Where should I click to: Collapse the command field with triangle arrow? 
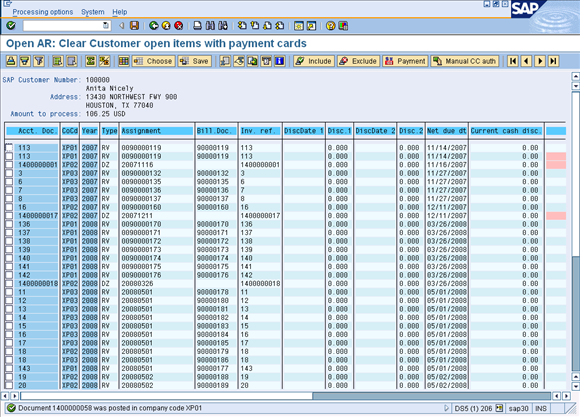(121, 26)
